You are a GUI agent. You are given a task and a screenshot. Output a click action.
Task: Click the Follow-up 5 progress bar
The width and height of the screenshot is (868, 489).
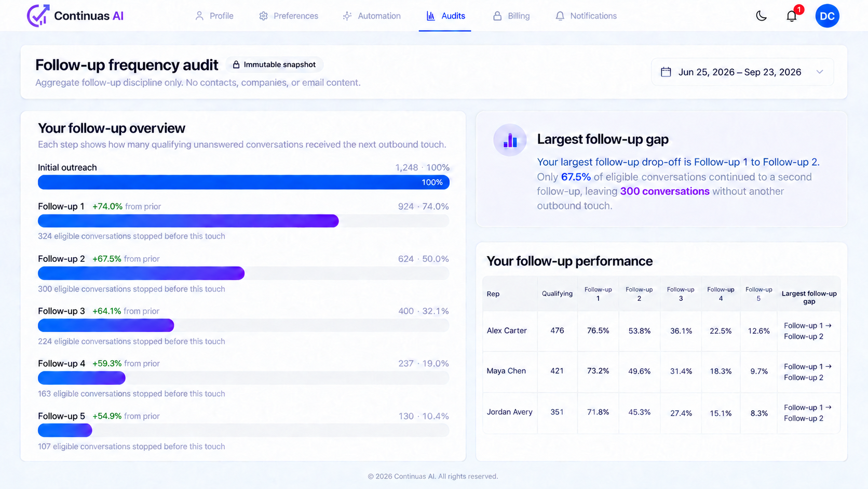click(243, 430)
